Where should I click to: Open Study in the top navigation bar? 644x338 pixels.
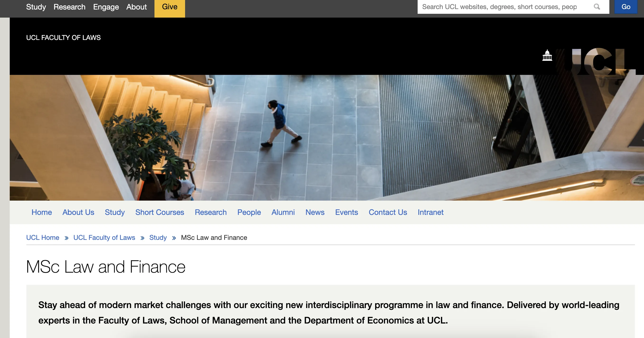click(36, 7)
